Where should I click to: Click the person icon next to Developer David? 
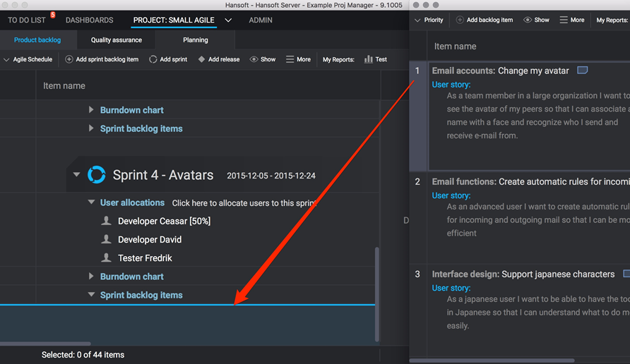click(x=107, y=240)
